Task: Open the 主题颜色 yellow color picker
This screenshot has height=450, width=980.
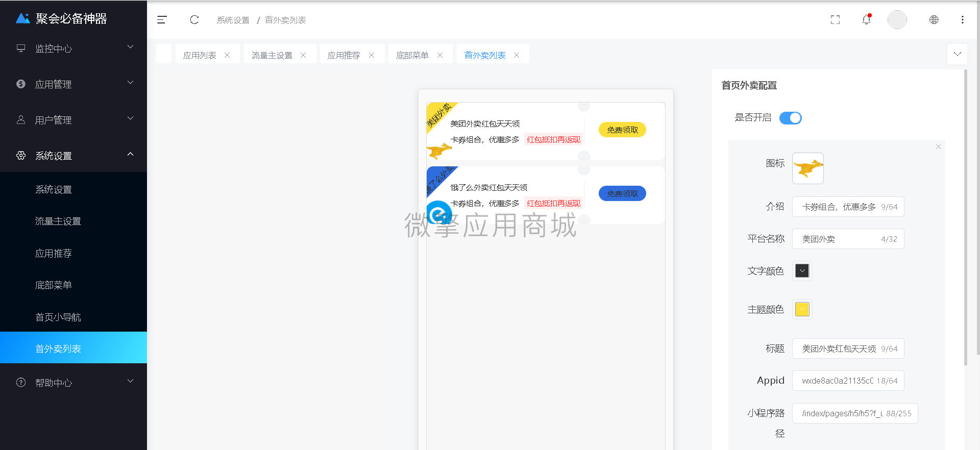Action: coord(802,309)
